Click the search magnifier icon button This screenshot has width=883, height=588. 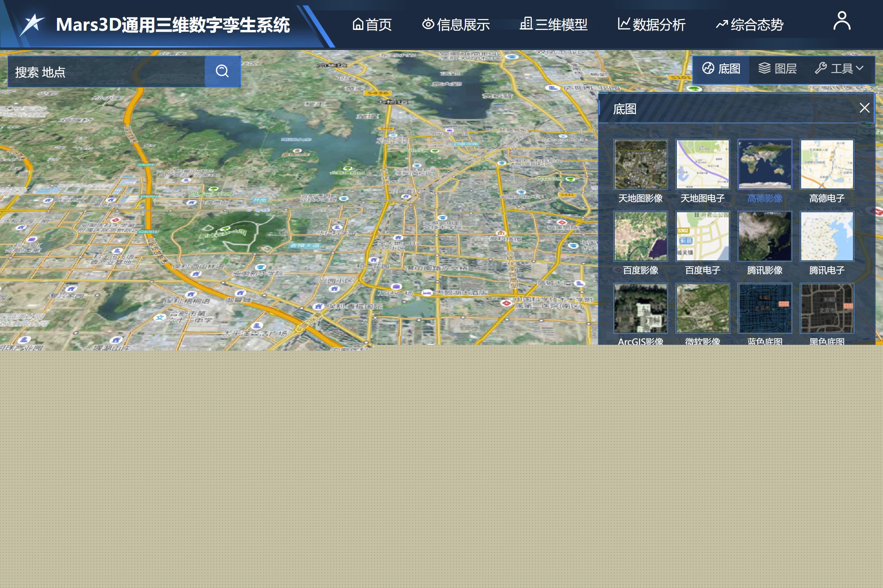point(222,71)
